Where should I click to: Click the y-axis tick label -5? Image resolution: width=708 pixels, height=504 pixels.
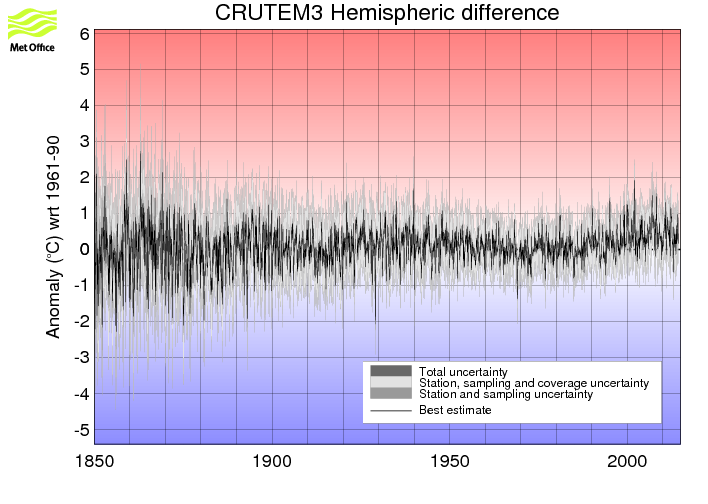(82, 430)
